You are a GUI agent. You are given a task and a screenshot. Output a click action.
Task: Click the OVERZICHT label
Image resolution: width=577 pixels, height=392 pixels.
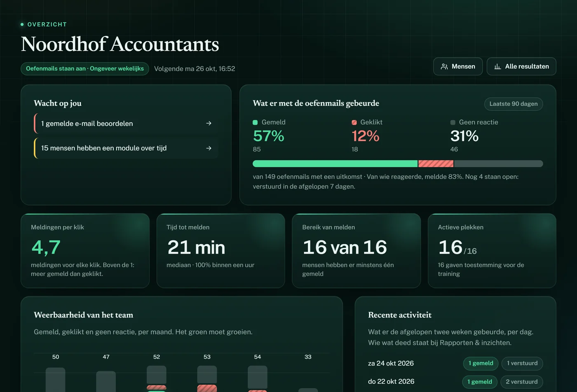pyautogui.click(x=47, y=25)
